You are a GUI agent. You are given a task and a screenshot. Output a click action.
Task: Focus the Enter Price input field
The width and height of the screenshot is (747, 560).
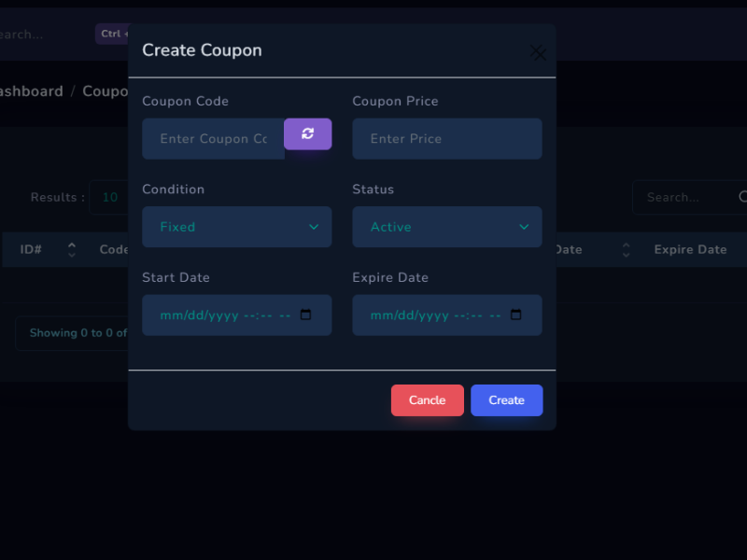[x=446, y=139]
